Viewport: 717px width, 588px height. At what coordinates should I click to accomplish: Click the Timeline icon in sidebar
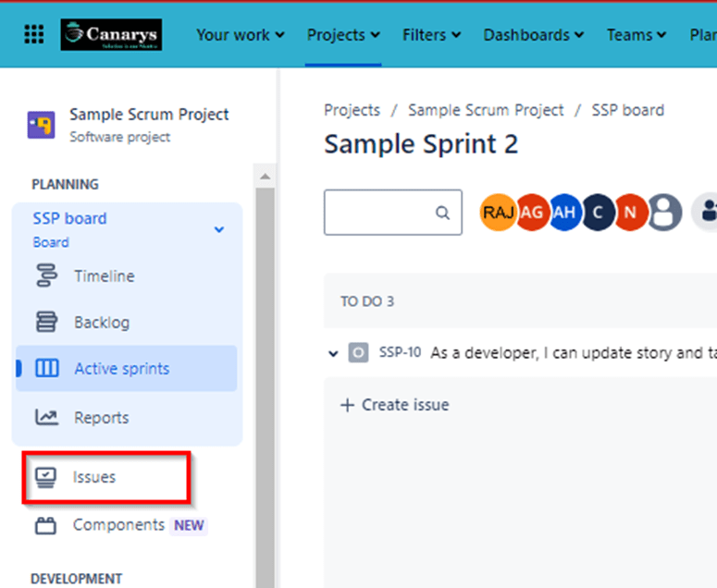click(46, 276)
